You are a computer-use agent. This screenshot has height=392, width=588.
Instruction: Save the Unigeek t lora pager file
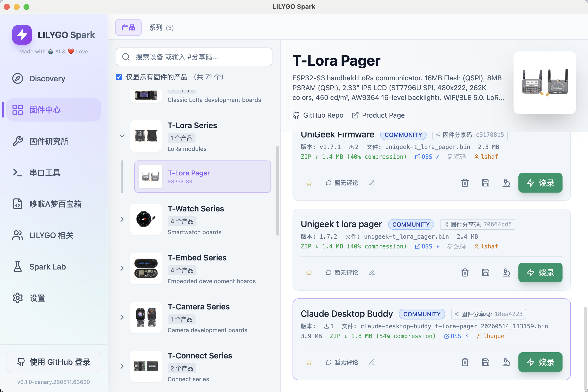tap(486, 272)
